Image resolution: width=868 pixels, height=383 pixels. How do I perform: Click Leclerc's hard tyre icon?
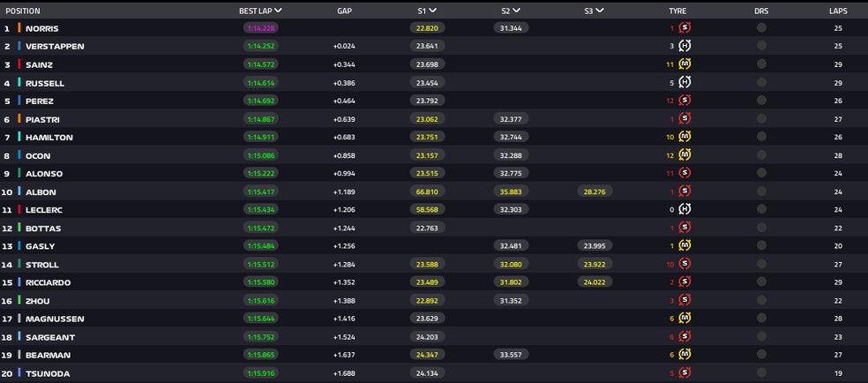685,209
